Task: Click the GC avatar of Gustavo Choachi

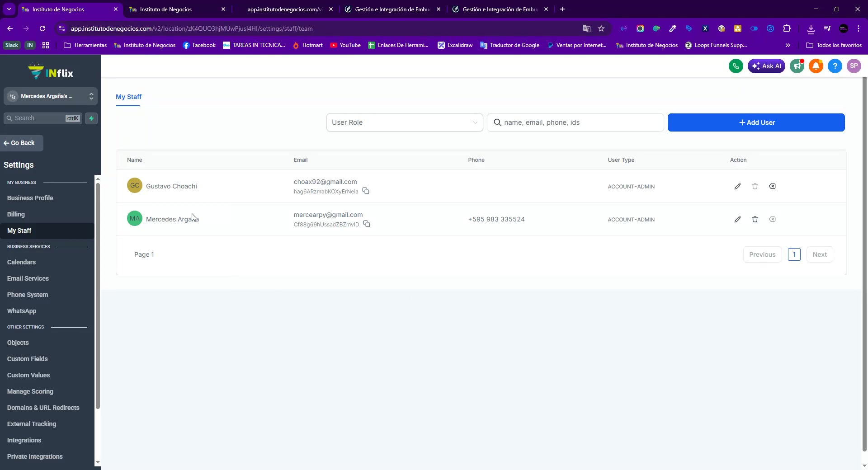Action: click(x=135, y=186)
